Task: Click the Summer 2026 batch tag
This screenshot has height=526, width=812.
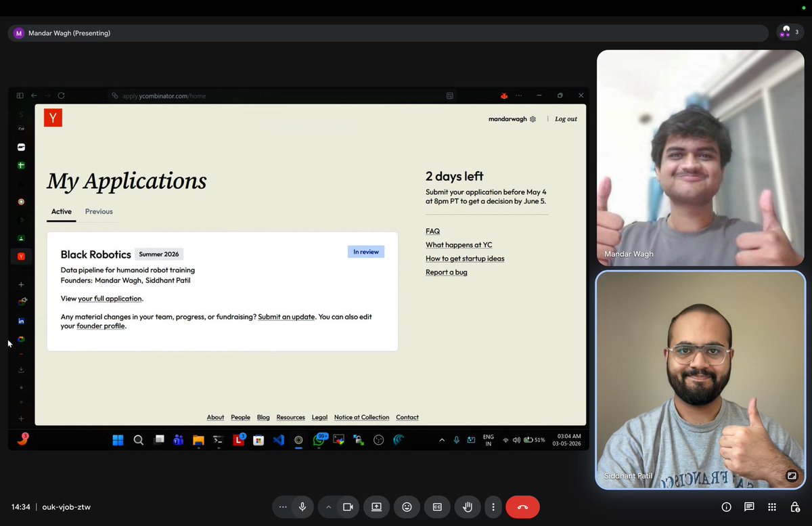Action: (x=159, y=255)
